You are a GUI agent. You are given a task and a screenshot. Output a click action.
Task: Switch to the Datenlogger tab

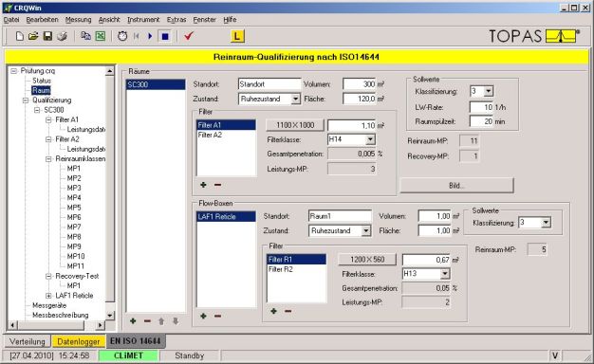click(x=78, y=341)
